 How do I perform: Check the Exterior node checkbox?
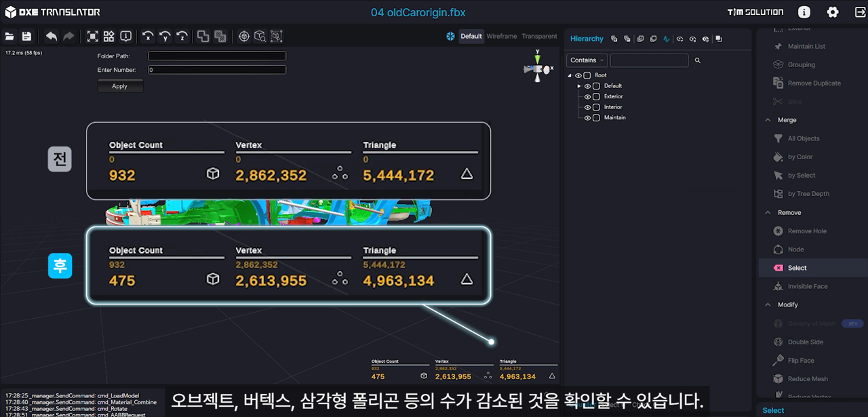click(x=597, y=97)
